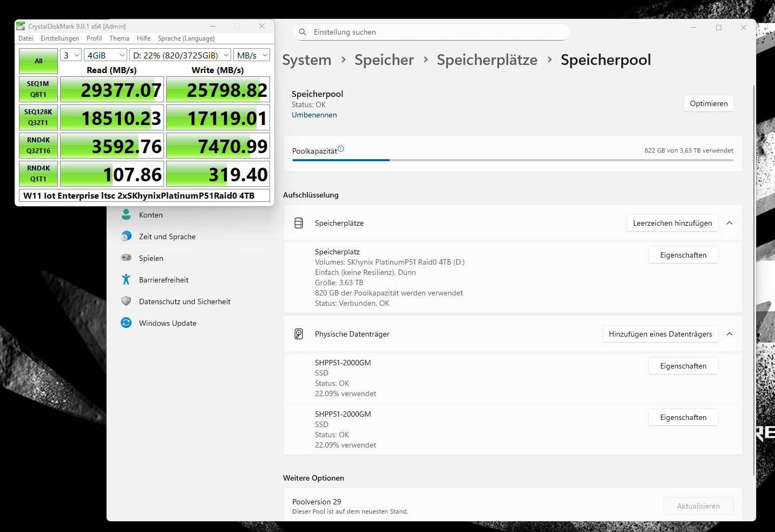This screenshot has height=532, width=775.
Task: Go to Speicher in the breadcrumb
Action: tap(384, 60)
